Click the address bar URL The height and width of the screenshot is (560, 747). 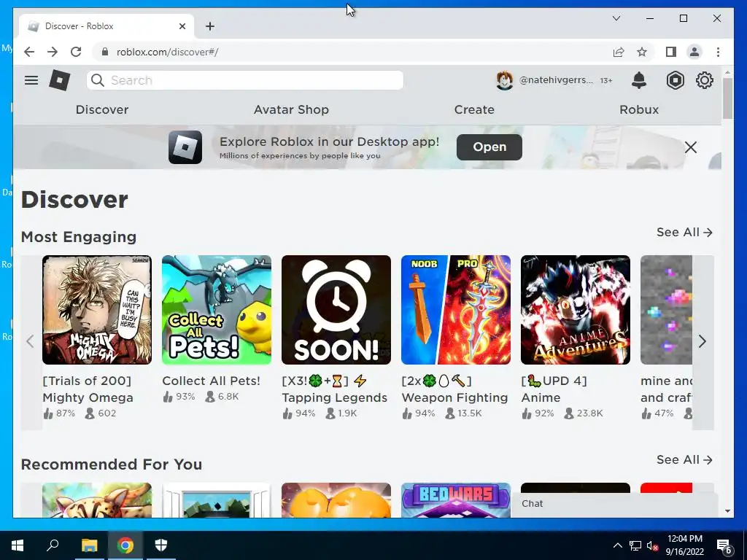(167, 52)
